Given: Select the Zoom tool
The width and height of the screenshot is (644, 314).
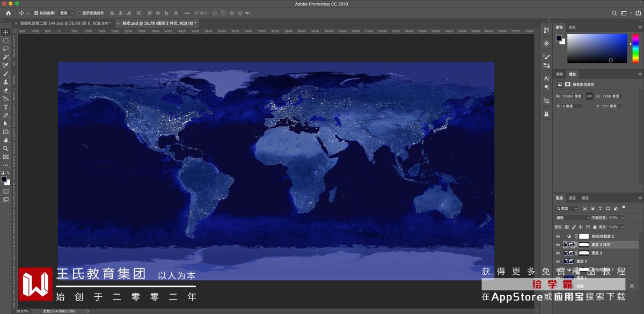Looking at the screenshot, I should 5,148.
